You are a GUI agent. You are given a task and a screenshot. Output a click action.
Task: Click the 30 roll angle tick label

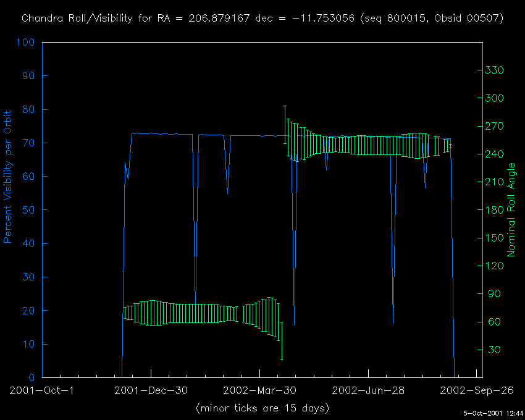click(x=493, y=350)
